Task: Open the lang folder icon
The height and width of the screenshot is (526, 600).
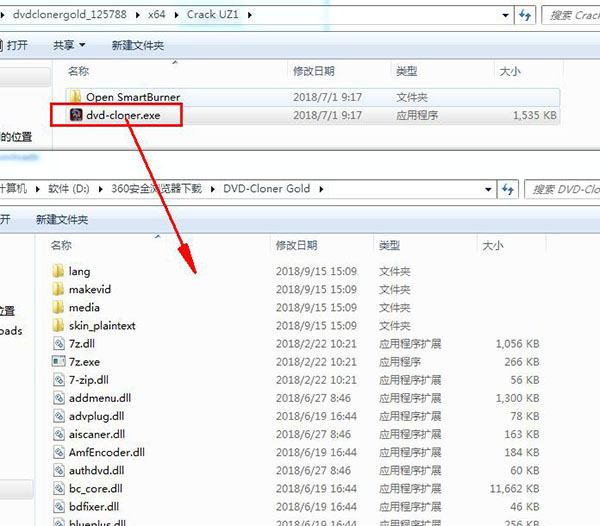Action: [58, 271]
